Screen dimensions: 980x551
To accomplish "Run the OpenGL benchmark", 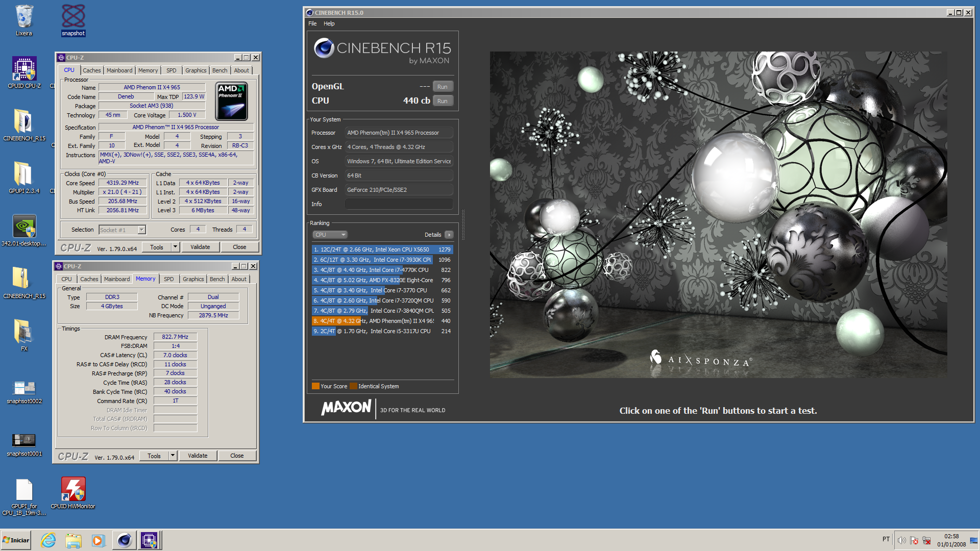I will [443, 87].
